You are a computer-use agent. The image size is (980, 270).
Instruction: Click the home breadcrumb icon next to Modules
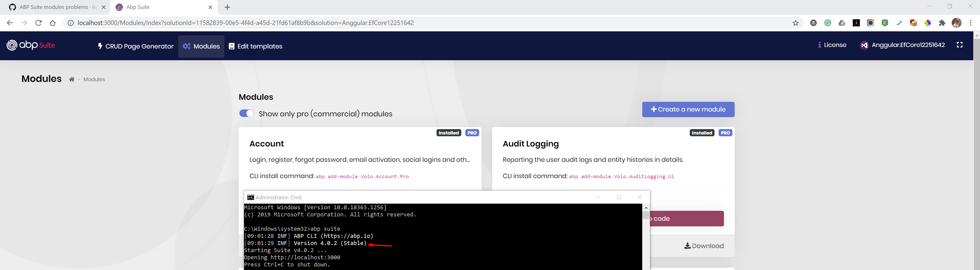(x=71, y=79)
